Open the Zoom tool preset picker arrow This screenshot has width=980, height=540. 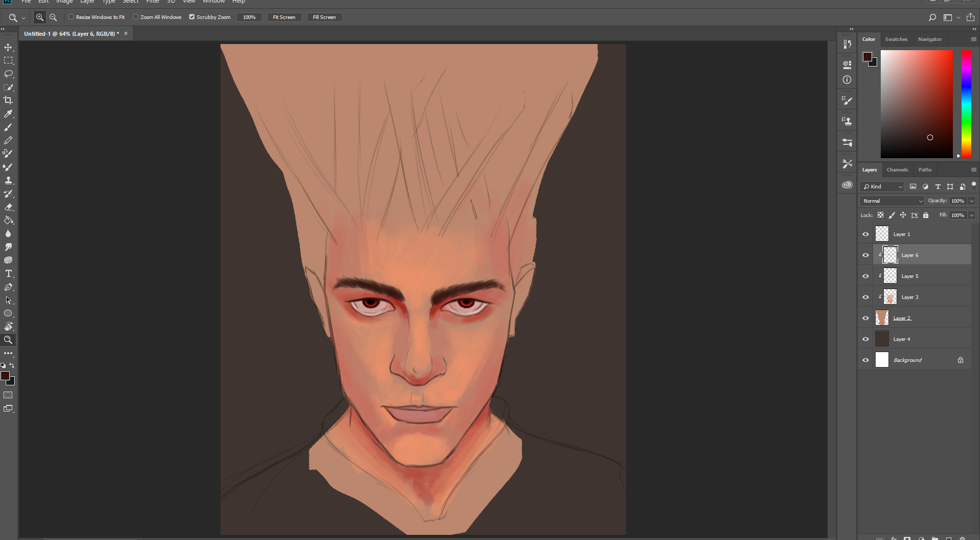tap(24, 18)
